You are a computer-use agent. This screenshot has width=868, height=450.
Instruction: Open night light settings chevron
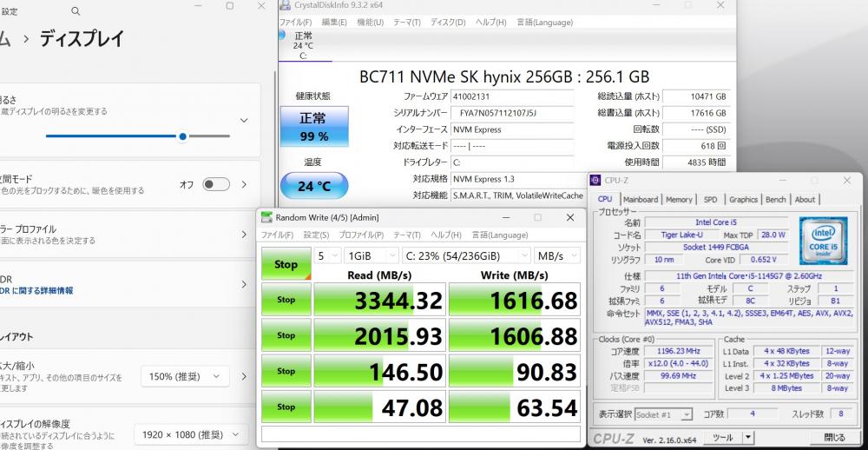(244, 184)
